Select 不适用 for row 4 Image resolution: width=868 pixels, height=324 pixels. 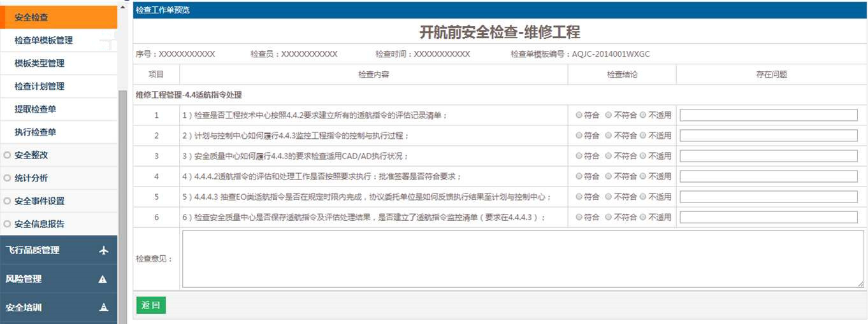click(642, 176)
